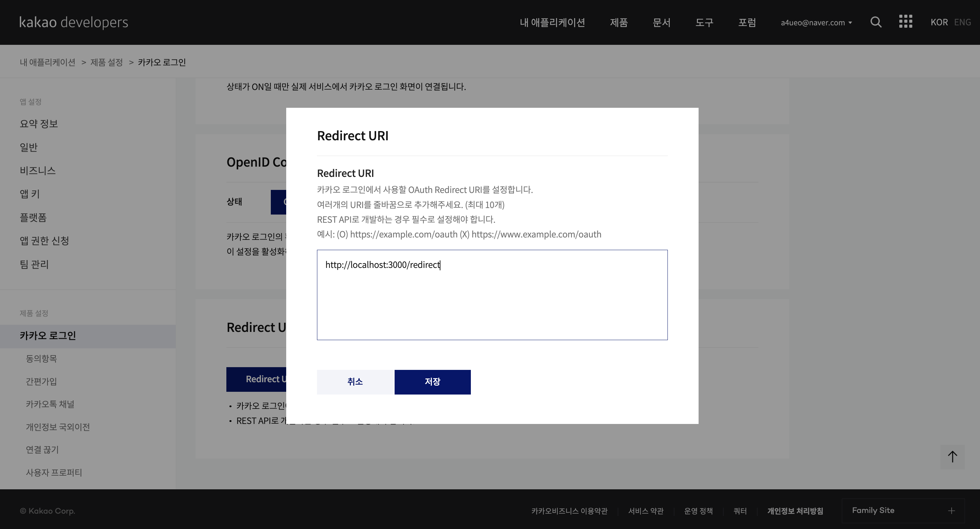Open 플랫폼 sidebar item
Image resolution: width=980 pixels, height=529 pixels.
33,217
